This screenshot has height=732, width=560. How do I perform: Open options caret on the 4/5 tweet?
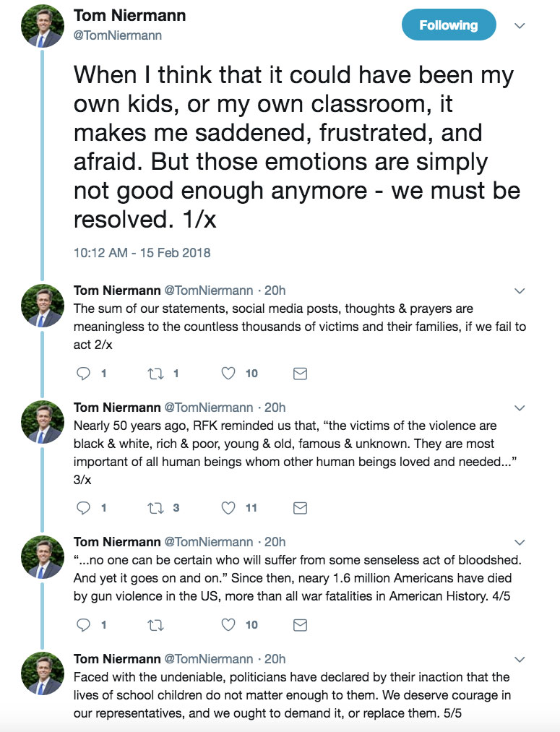click(x=519, y=542)
